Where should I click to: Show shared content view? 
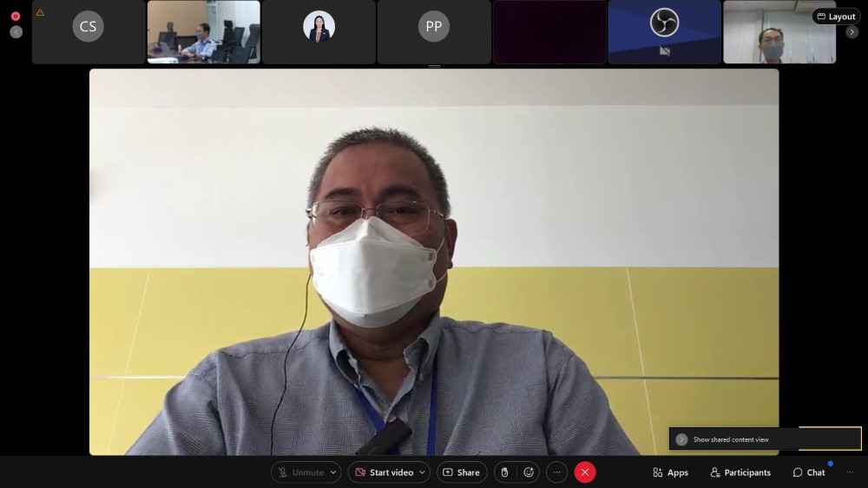click(x=731, y=440)
